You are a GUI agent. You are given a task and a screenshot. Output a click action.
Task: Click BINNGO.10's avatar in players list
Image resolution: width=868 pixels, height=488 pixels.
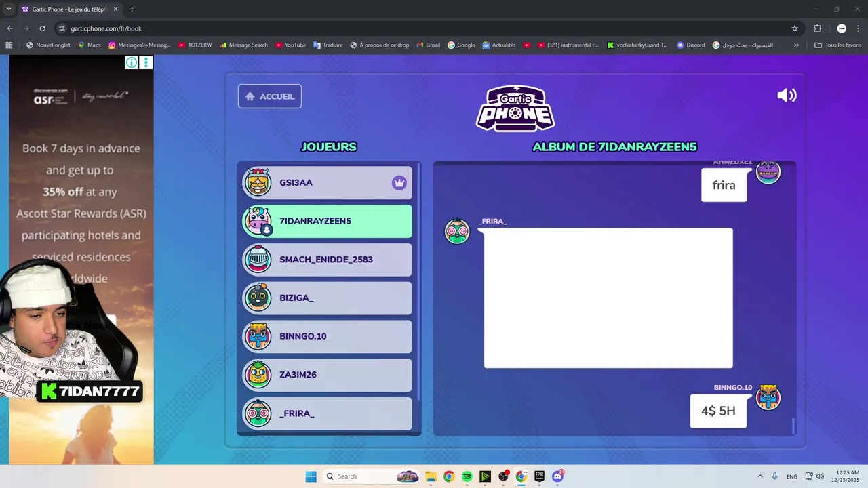point(258,336)
